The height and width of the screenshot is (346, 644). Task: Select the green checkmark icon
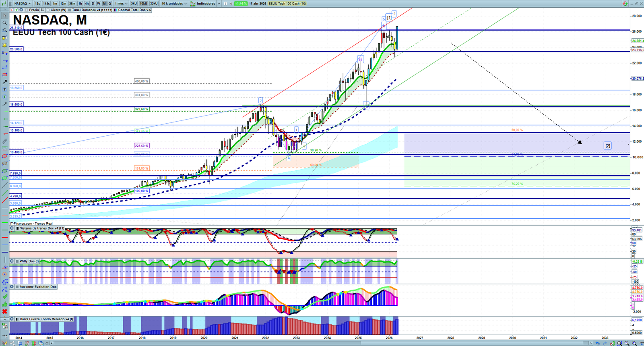(4, 297)
